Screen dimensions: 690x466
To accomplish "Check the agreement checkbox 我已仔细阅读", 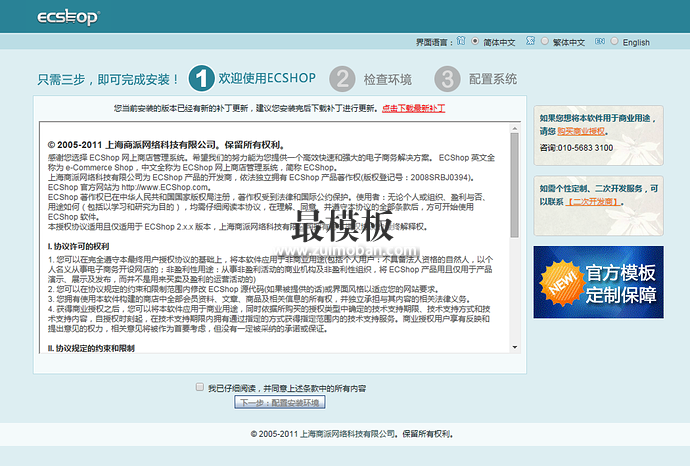I will point(200,387).
